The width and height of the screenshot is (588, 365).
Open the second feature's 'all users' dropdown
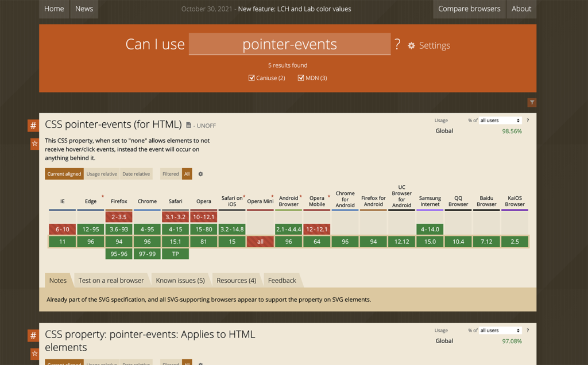pos(499,331)
